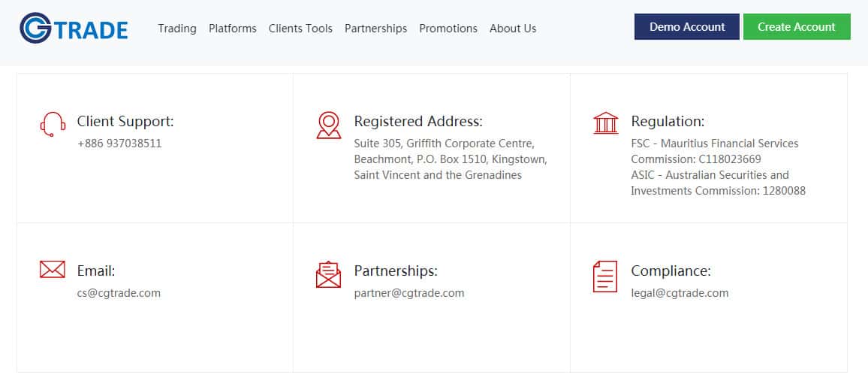Click the map pin Registered Address icon

(328, 125)
